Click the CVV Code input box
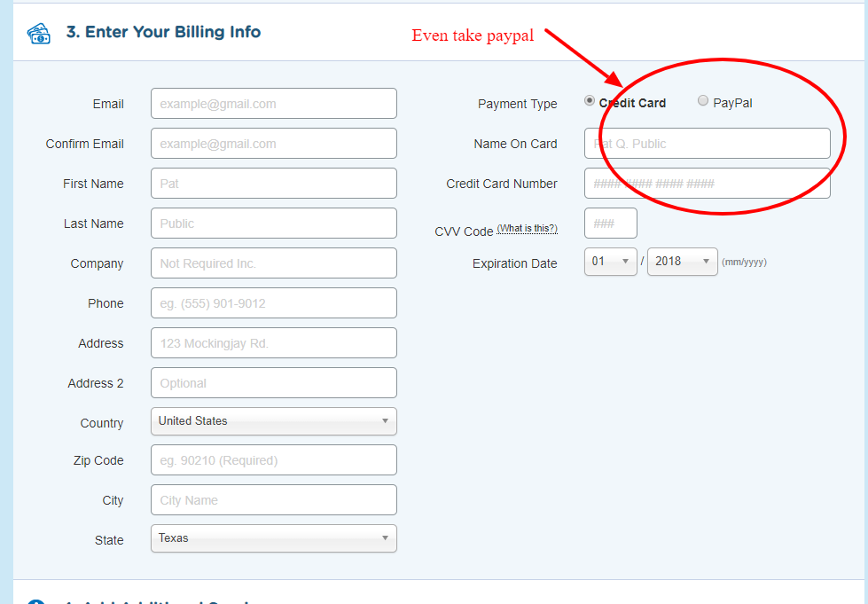Viewport: 868px width, 604px height. pyautogui.click(x=611, y=224)
